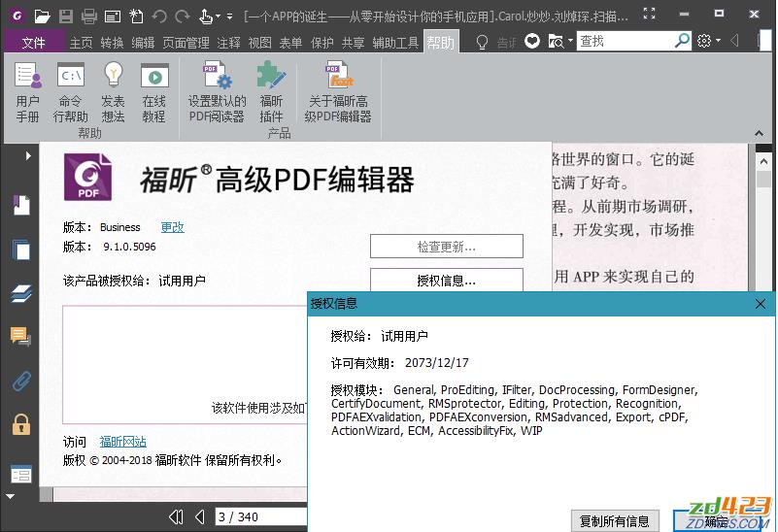The image size is (778, 532).
Task: Open the attachments paperclip panel in sidebar
Action: pos(20,381)
